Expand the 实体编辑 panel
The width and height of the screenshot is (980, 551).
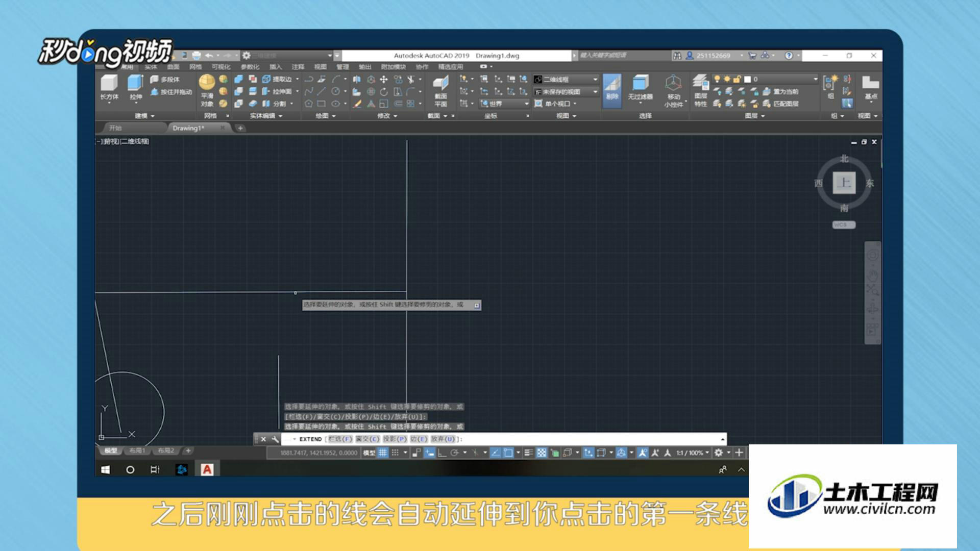[266, 116]
